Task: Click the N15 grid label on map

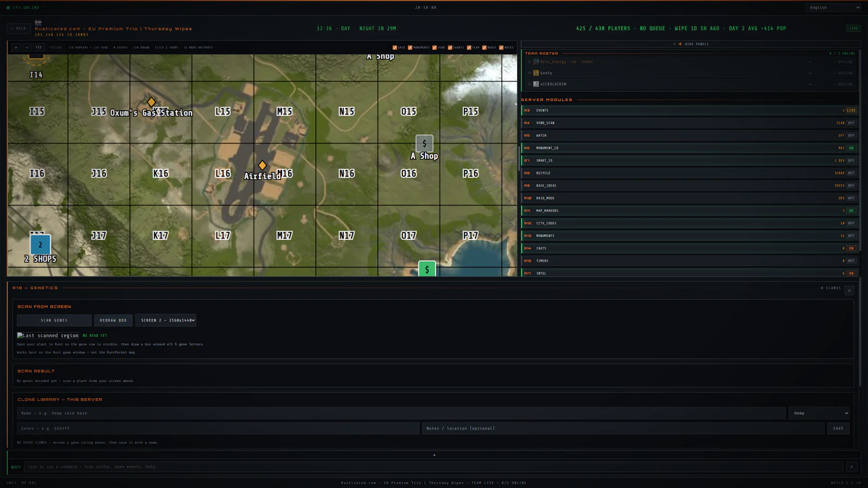Action: 347,111
